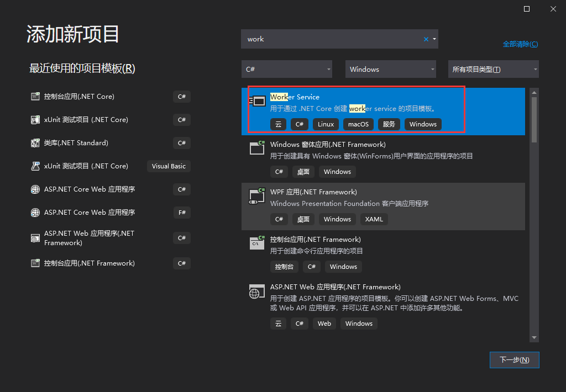Screen dimensions: 566x392
Task: Maximize the dialog window
Action: click(x=527, y=9)
